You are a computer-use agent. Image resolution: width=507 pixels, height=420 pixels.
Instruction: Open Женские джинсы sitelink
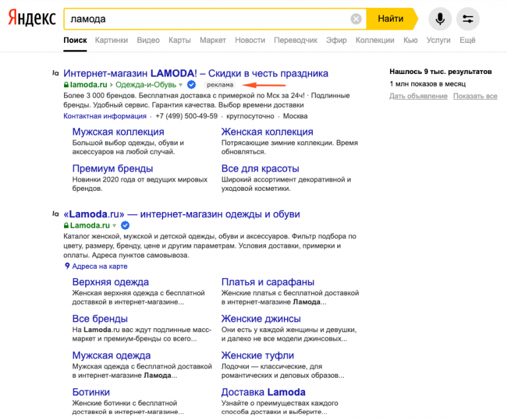tap(261, 319)
